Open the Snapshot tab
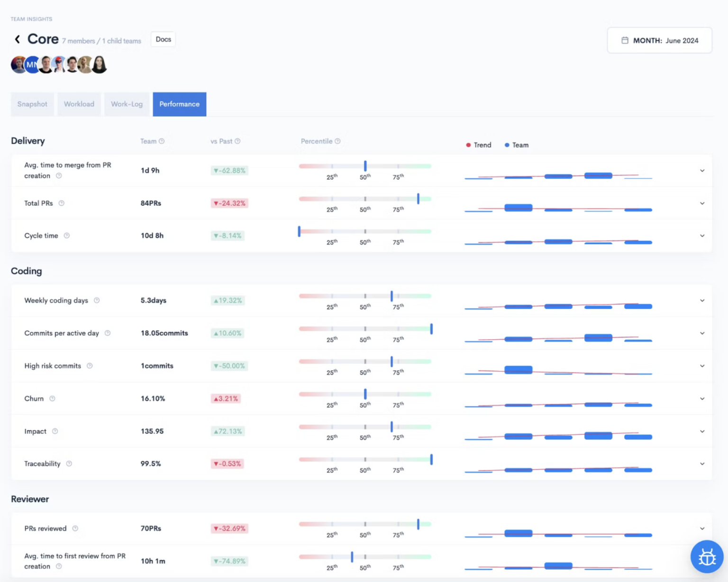728x582 pixels. [32, 104]
